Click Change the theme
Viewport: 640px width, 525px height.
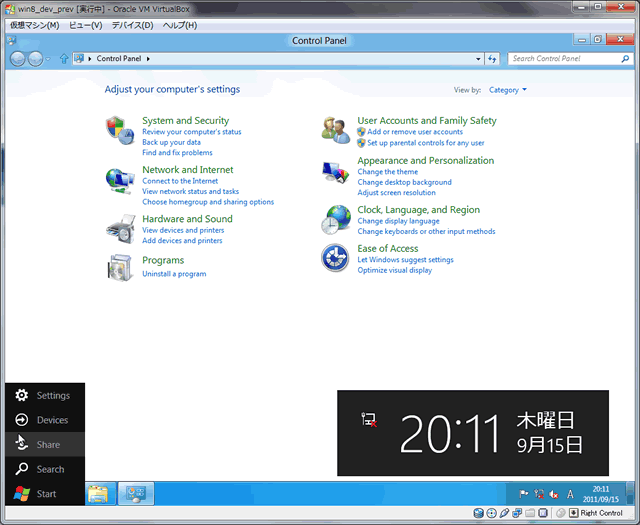(387, 172)
